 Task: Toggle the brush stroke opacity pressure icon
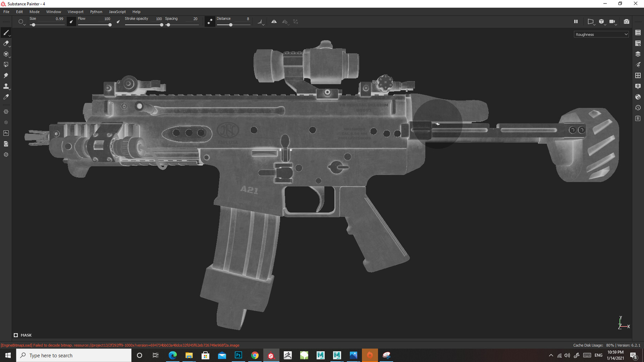(x=118, y=21)
